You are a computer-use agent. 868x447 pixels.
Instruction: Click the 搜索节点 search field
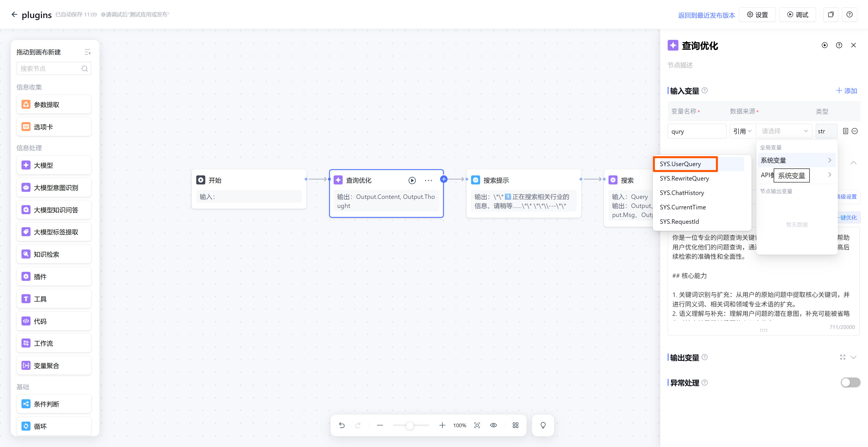(50, 68)
